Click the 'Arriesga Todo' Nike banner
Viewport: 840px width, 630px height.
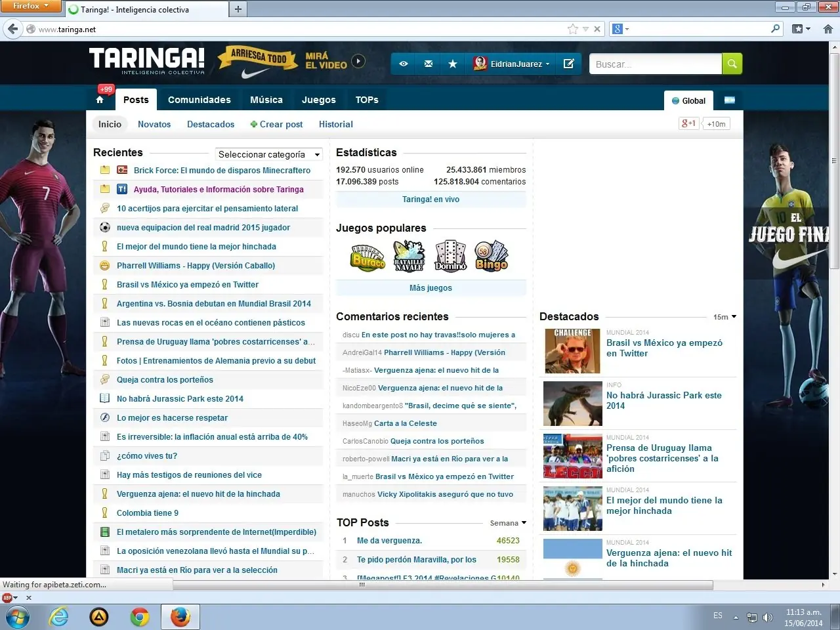[259, 62]
